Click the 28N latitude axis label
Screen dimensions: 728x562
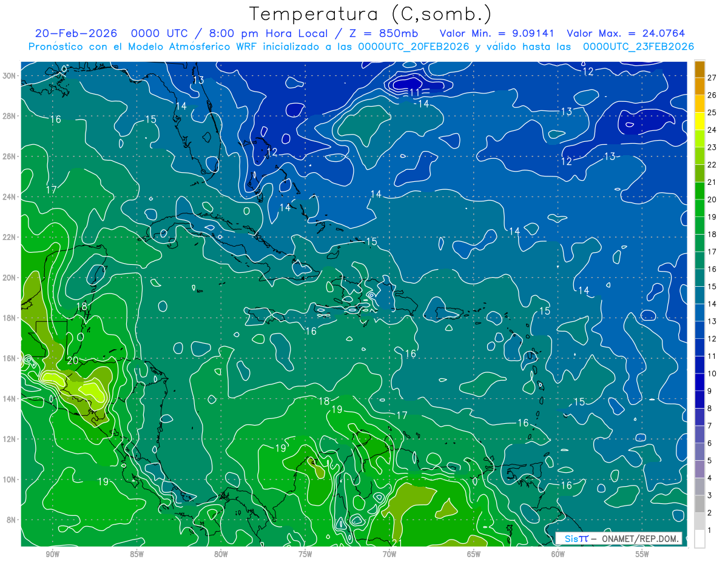point(10,116)
